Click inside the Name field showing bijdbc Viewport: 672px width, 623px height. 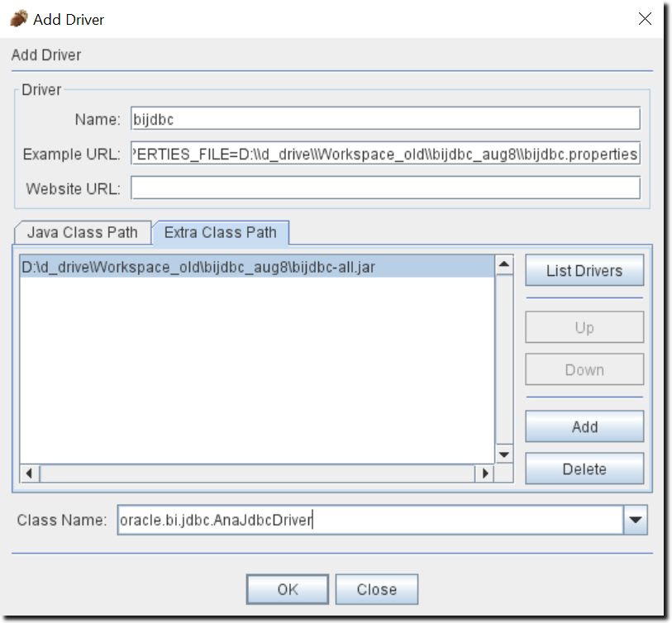point(331,118)
